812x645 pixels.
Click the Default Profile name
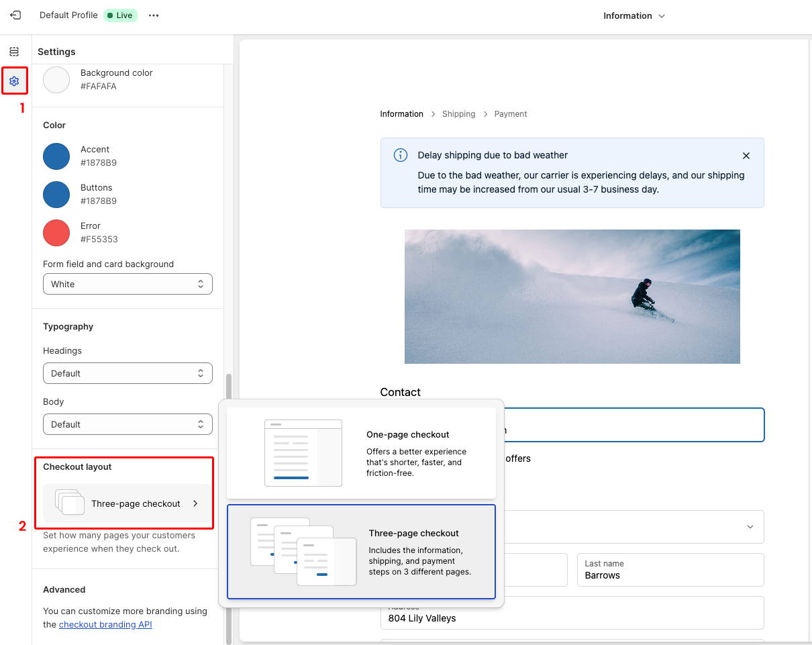(68, 15)
